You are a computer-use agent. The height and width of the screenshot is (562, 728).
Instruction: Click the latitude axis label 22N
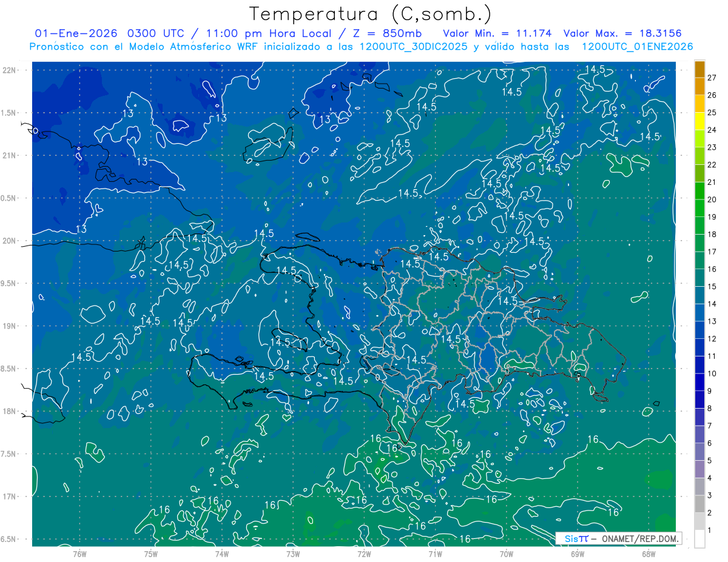(x=10, y=70)
